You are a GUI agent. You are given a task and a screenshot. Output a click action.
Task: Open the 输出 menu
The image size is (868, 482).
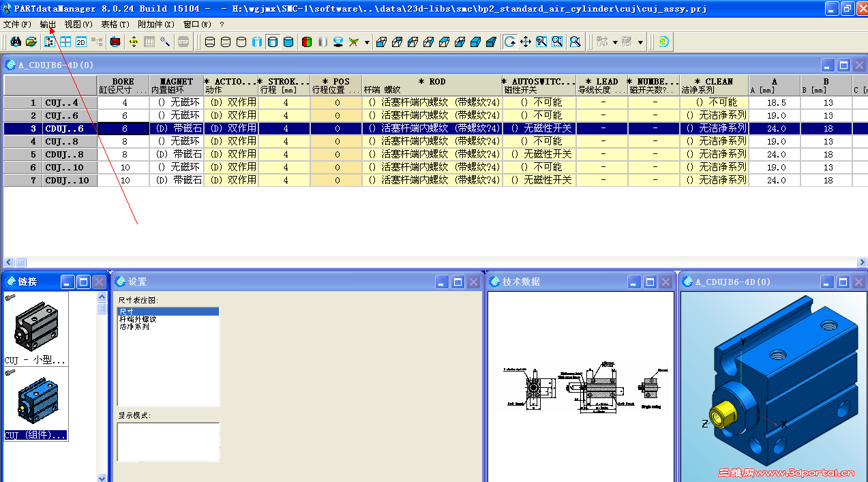click(x=46, y=24)
